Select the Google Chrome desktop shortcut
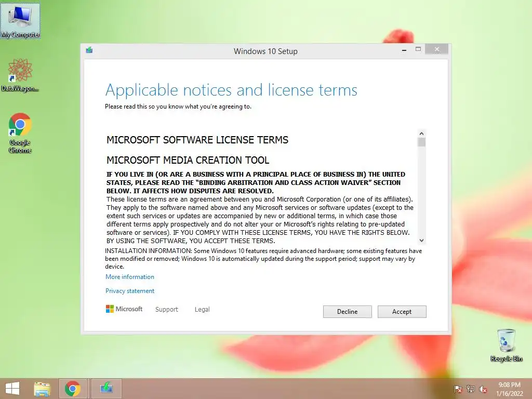 pos(20,133)
